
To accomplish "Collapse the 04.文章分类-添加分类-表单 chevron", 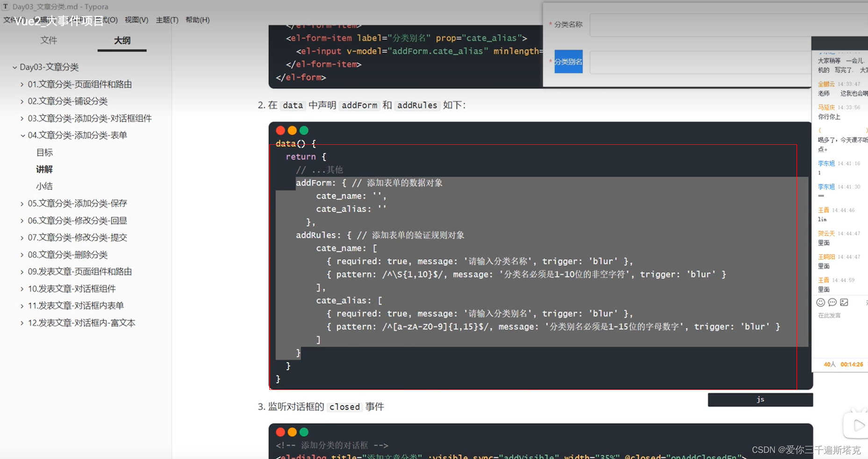I will click(x=22, y=135).
